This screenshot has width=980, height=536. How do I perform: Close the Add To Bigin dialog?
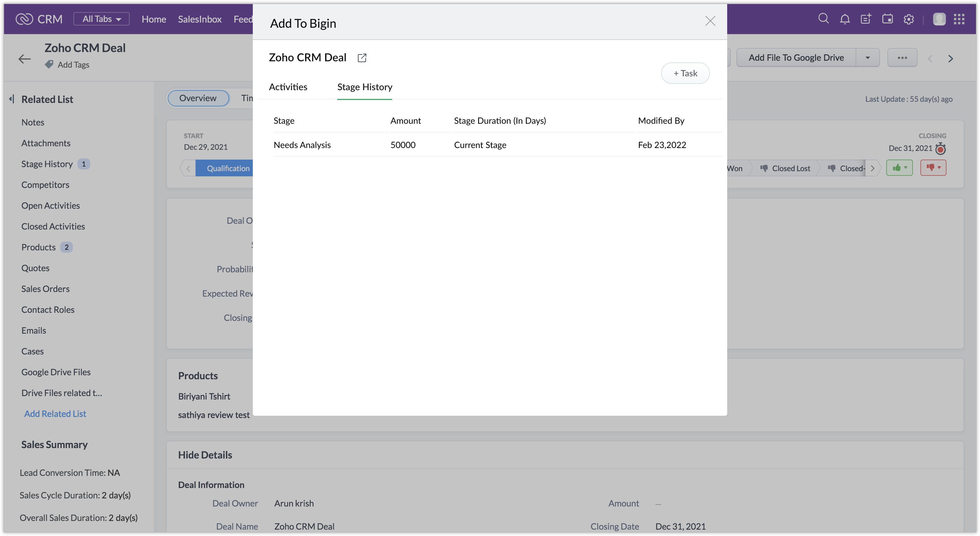coord(710,21)
